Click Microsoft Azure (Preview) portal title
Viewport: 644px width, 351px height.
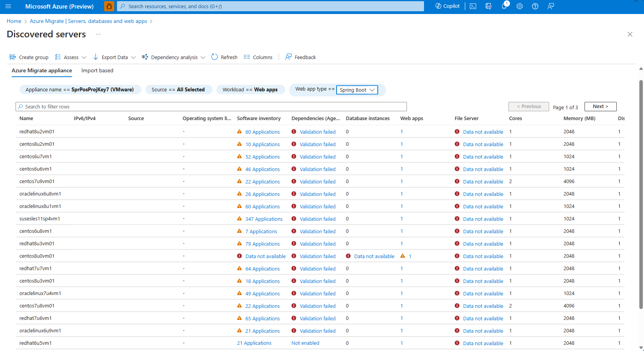click(59, 6)
